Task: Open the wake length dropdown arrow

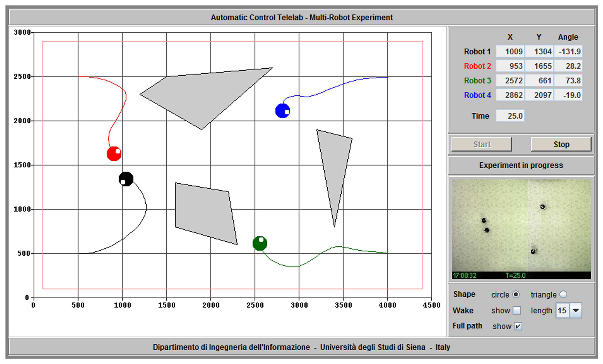Action: pyautogui.click(x=576, y=310)
